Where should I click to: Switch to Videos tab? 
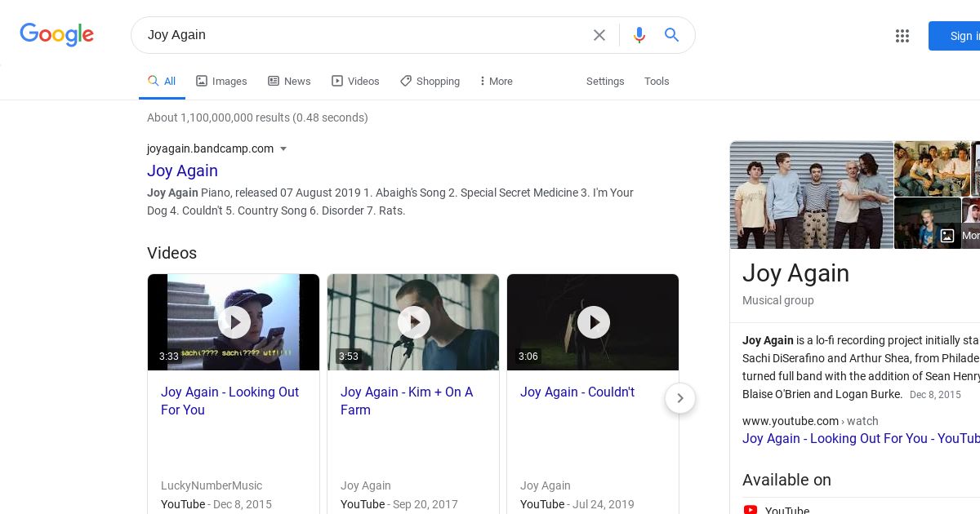coord(355,82)
